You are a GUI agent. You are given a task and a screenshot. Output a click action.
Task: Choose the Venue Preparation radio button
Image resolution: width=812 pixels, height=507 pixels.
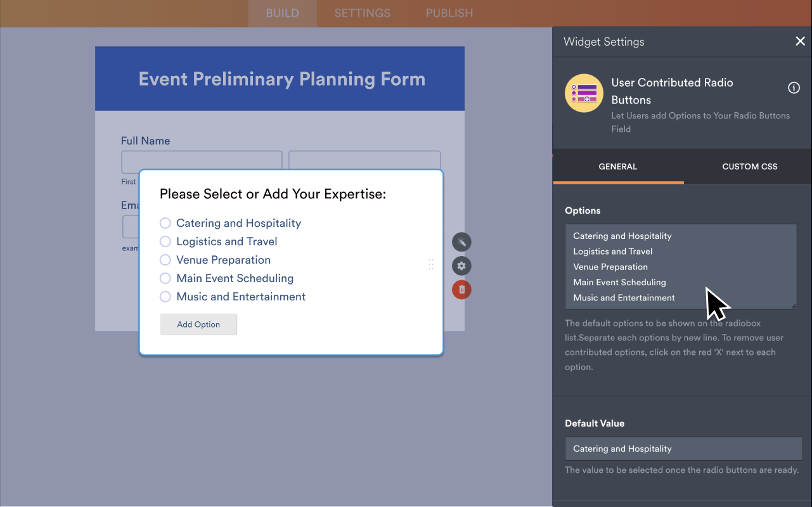[165, 260]
